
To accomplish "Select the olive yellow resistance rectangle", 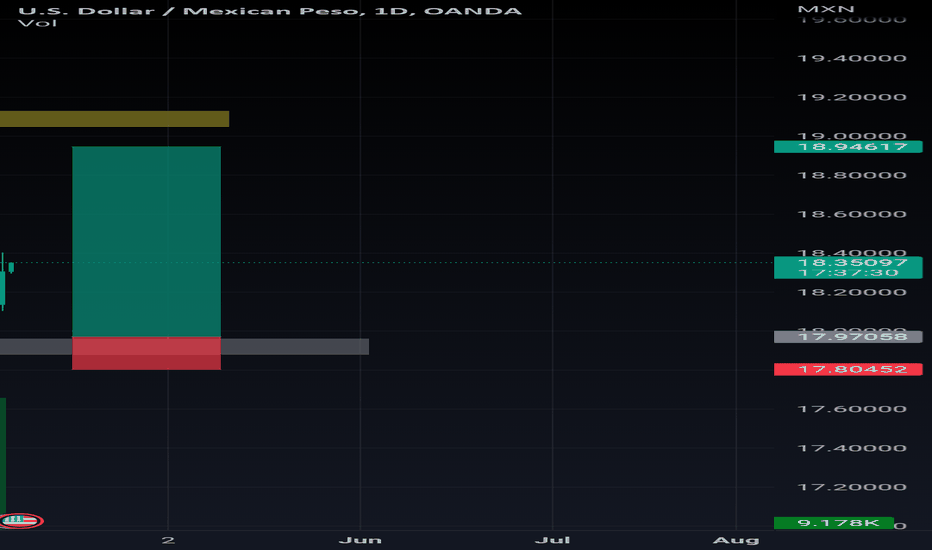I will pyautogui.click(x=114, y=119).
